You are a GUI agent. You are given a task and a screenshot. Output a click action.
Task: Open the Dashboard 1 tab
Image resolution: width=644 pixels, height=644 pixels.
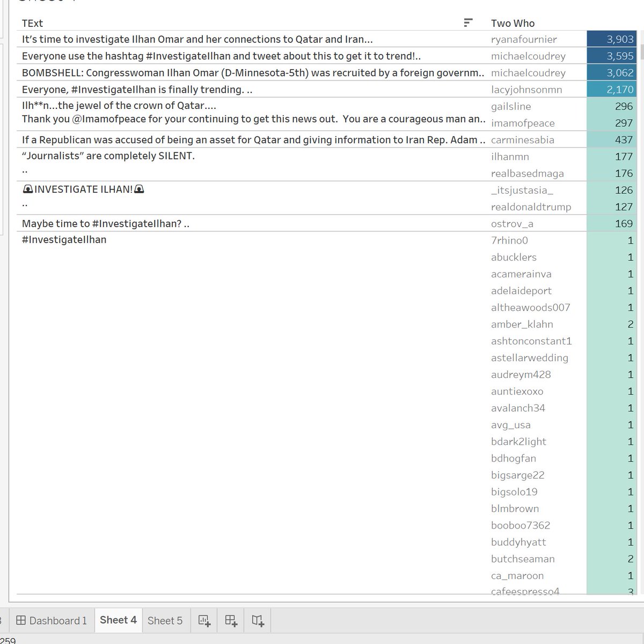pos(52,621)
